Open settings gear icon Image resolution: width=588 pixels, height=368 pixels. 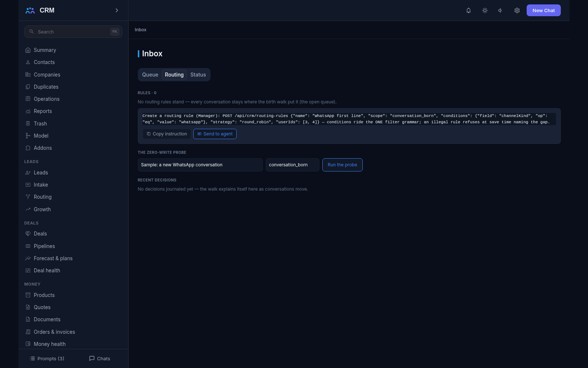click(x=517, y=10)
